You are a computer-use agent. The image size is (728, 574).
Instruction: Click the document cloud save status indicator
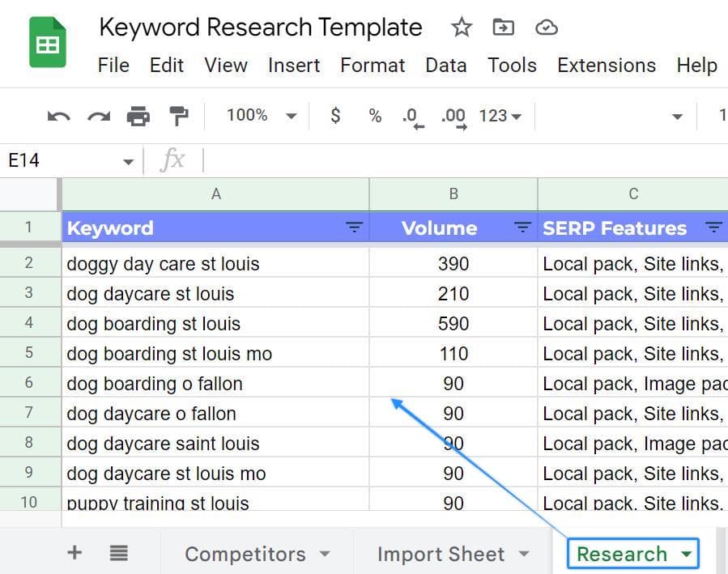[x=546, y=27]
